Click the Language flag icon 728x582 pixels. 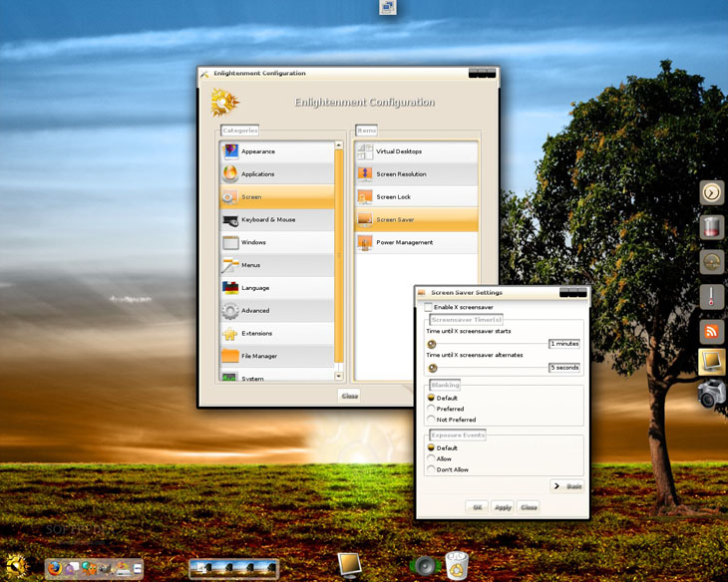tap(230, 288)
